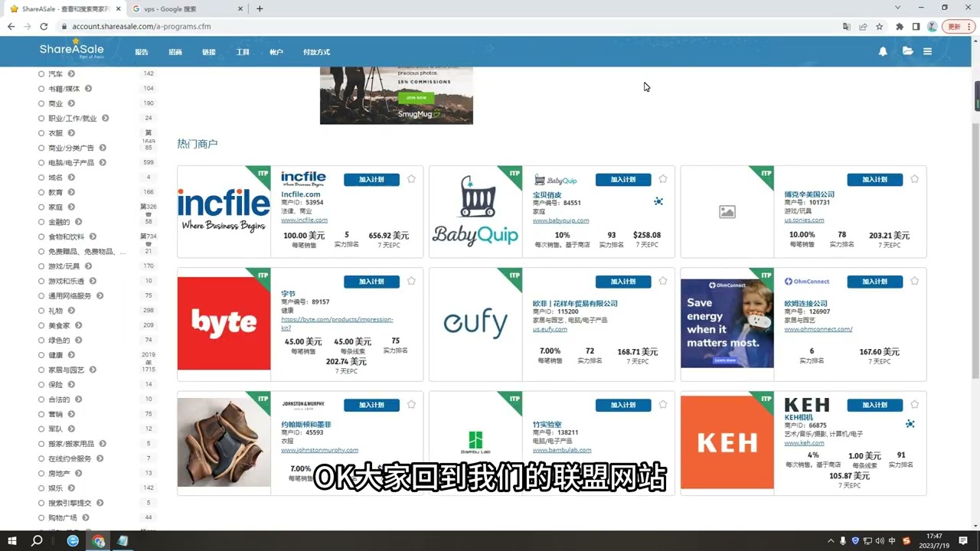The width and height of the screenshot is (980, 551).
Task: Expand the 房地产 category arrow
Action: pos(78,473)
